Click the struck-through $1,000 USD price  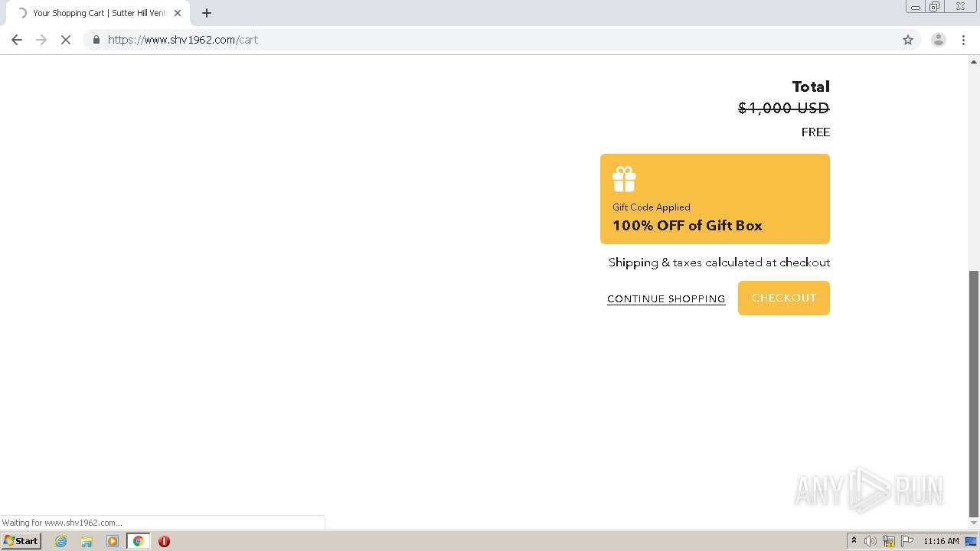pos(784,108)
